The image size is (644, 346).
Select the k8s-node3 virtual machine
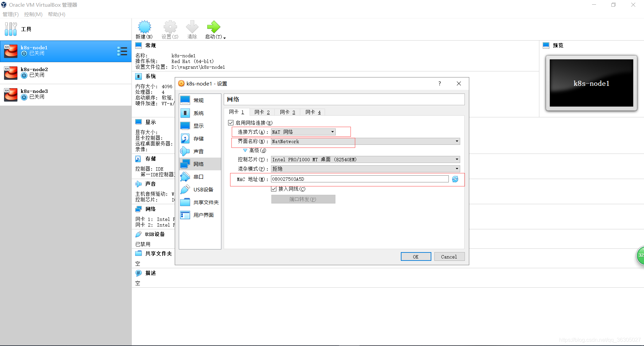(66, 95)
